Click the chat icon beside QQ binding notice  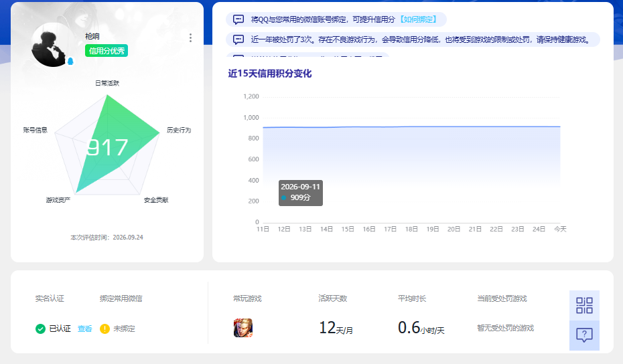[238, 19]
